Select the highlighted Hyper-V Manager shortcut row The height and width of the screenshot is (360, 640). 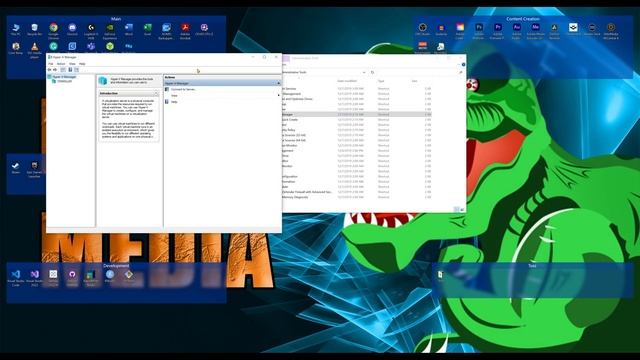click(x=357, y=115)
